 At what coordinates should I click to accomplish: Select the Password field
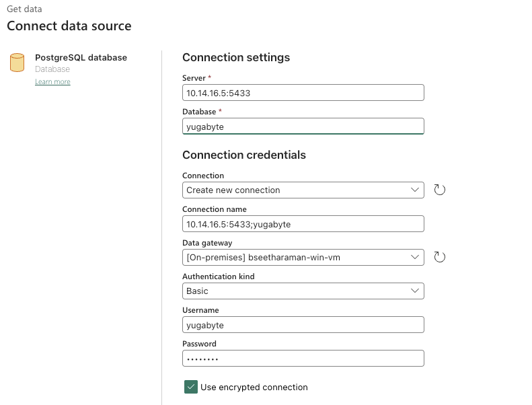point(303,358)
